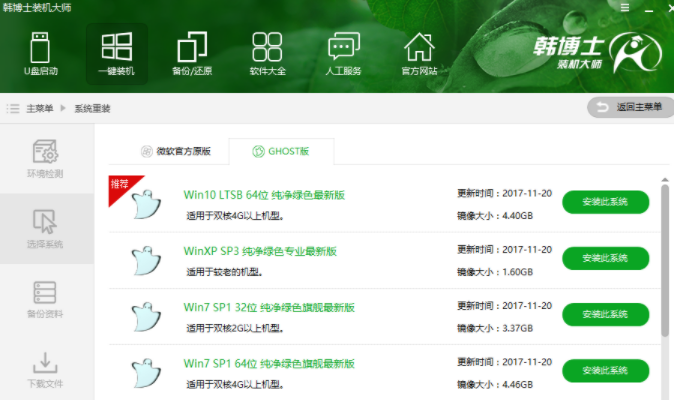Image resolution: width=674 pixels, height=400 pixels.
Task: Click the 适用于较老的机型 description
Action: [x=224, y=272]
